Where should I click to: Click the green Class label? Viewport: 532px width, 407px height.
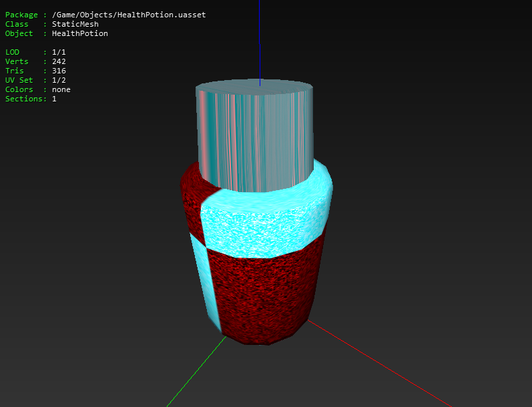(x=17, y=24)
